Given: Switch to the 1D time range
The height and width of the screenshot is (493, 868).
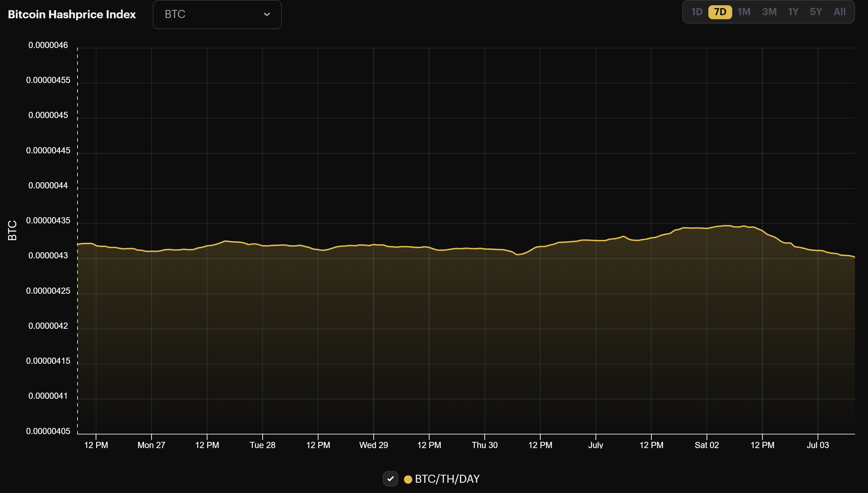Looking at the screenshot, I should pos(697,12).
